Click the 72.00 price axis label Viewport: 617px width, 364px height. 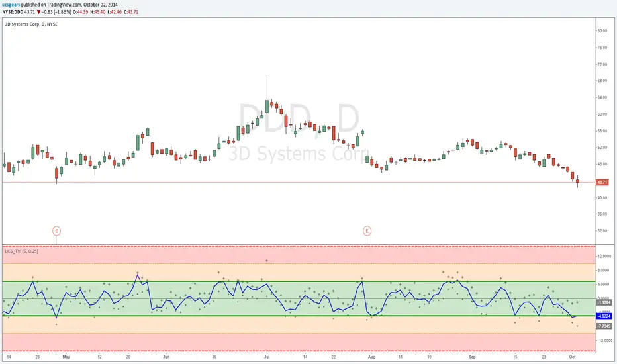point(602,64)
